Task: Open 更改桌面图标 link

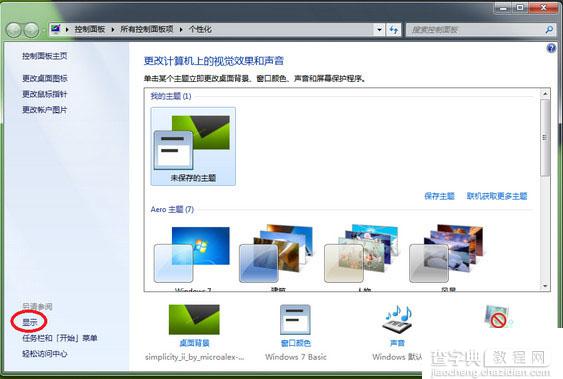Action: pyautogui.click(x=45, y=78)
